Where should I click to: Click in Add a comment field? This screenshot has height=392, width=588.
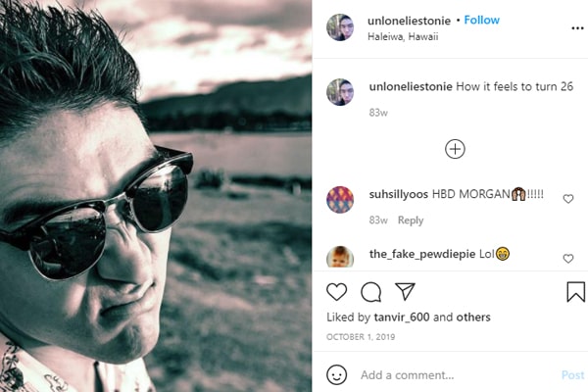click(x=451, y=375)
